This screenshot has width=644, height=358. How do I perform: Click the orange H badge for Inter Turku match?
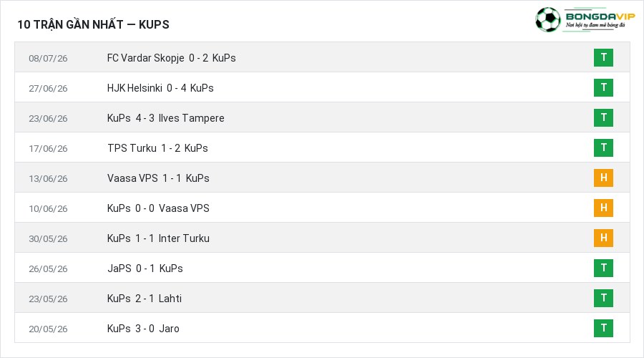click(603, 238)
